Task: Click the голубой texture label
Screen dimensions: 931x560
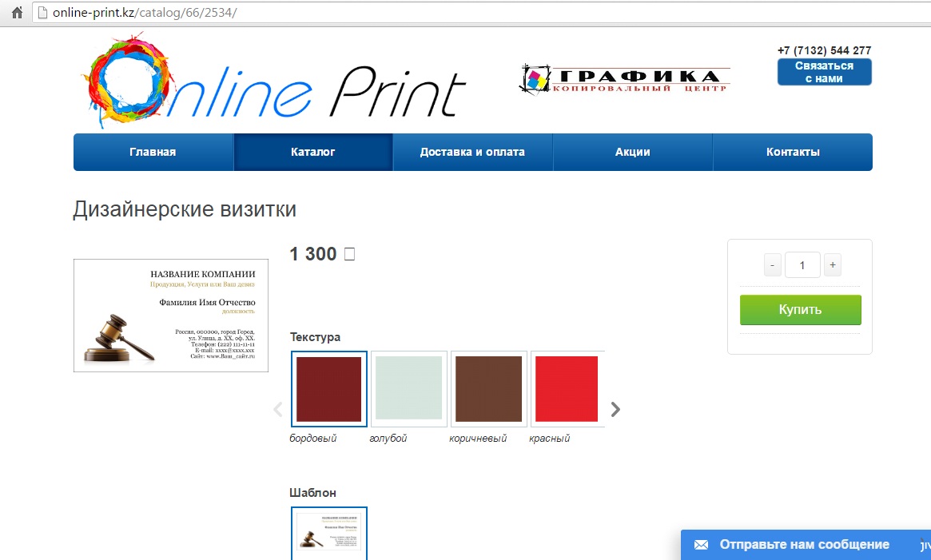Action: point(388,439)
